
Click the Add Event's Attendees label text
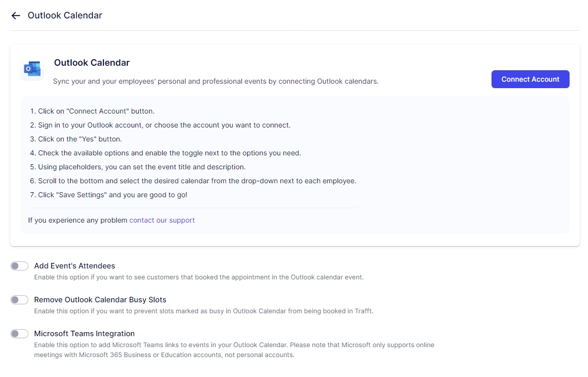pos(75,266)
